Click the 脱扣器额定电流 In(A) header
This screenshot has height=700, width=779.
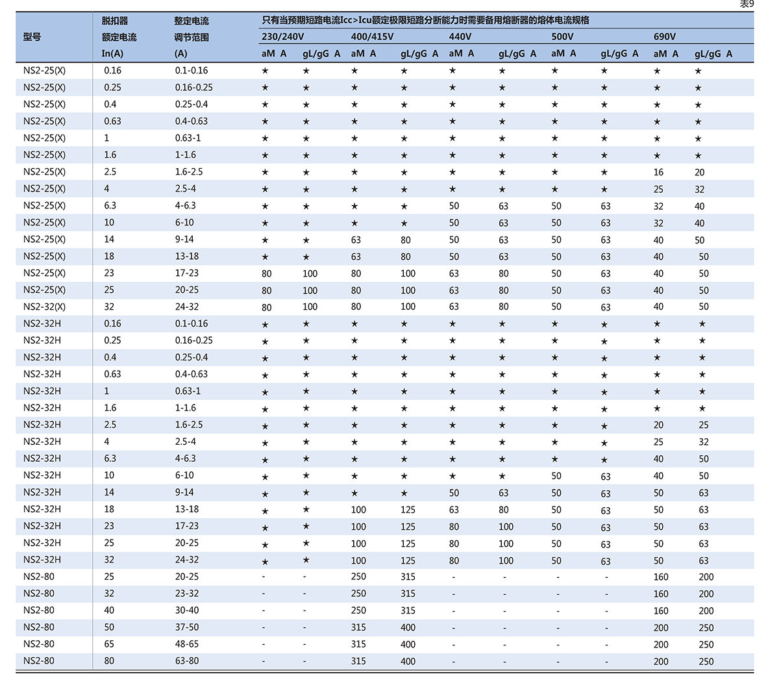(x=119, y=37)
